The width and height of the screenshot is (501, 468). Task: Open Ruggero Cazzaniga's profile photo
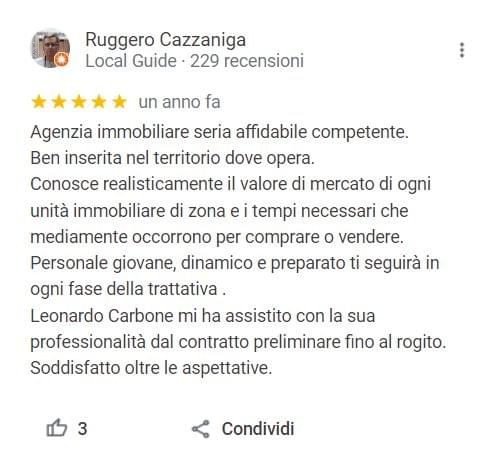point(51,49)
